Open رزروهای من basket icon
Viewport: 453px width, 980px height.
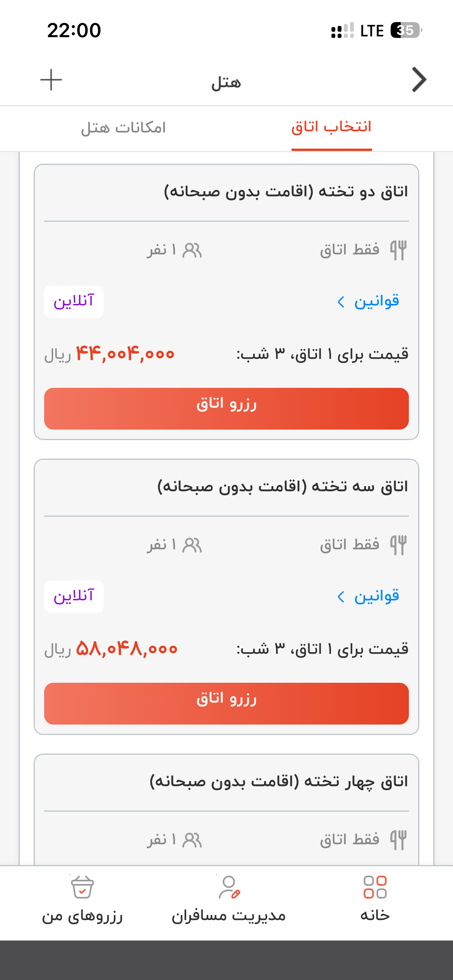coord(82,887)
